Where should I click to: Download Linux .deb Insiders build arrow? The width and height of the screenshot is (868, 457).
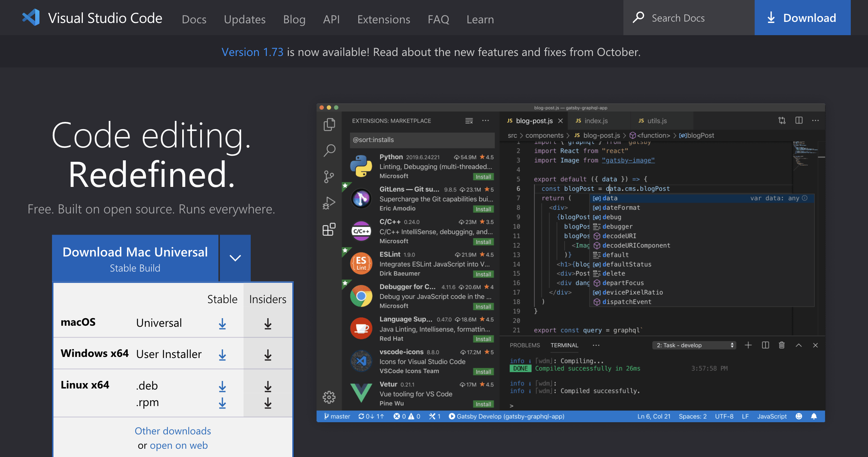(x=268, y=386)
